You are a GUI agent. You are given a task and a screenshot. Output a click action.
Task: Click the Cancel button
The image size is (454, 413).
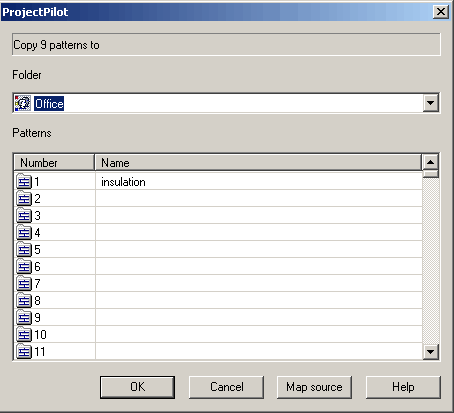pyautogui.click(x=226, y=387)
